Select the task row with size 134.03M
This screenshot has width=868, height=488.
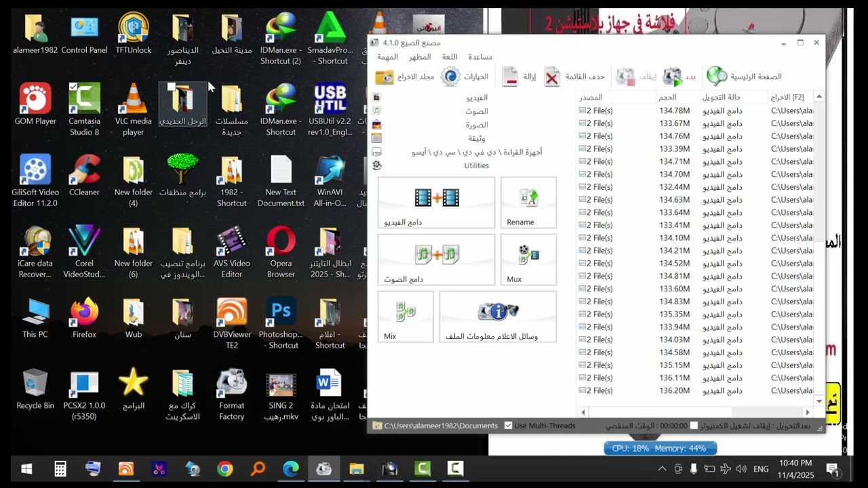coord(695,340)
